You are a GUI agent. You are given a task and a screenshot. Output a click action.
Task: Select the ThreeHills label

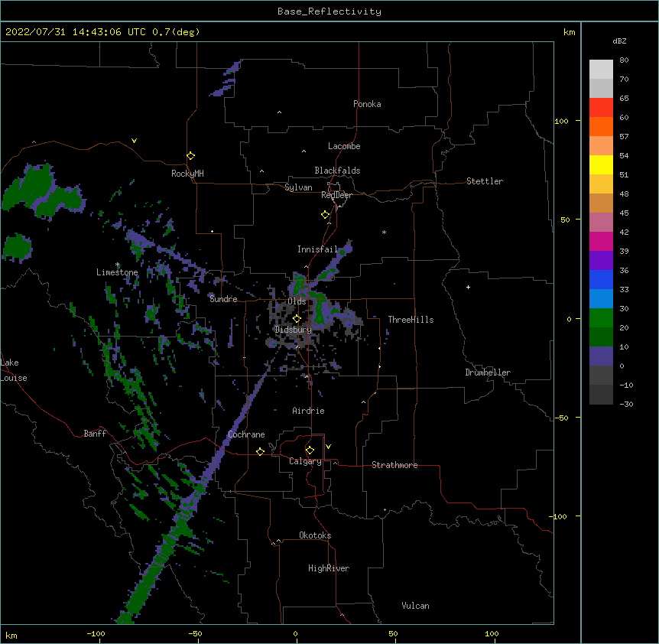pos(411,320)
